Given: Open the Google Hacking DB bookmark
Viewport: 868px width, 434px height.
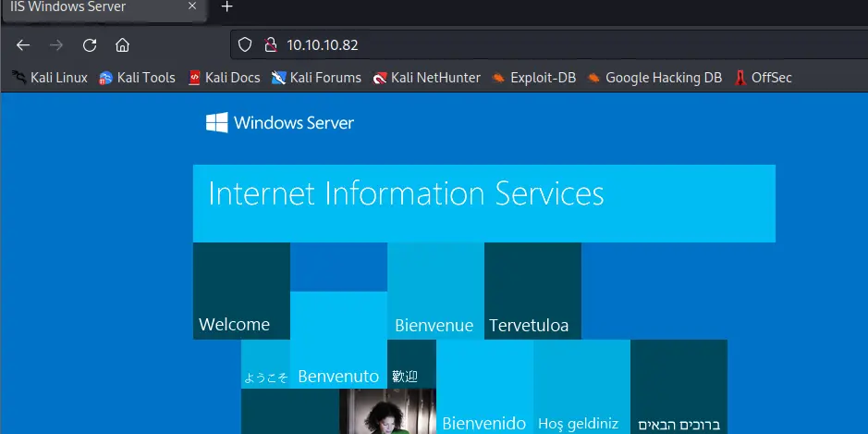Looking at the screenshot, I should 654,78.
